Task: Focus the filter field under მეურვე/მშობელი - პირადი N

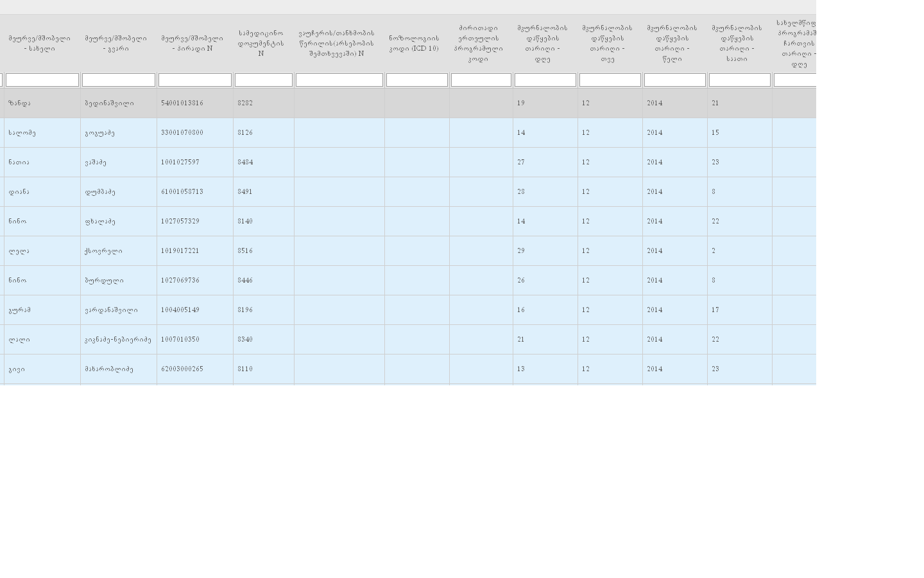Action: coord(195,80)
